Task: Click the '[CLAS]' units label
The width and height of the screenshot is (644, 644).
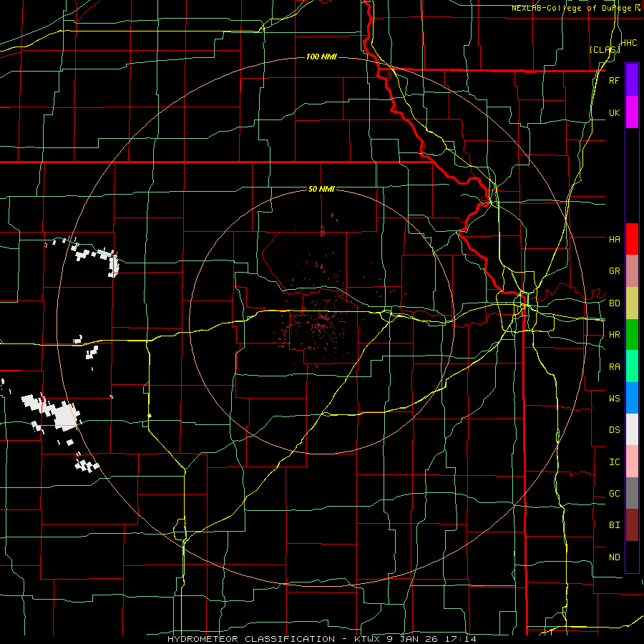Action: point(604,49)
